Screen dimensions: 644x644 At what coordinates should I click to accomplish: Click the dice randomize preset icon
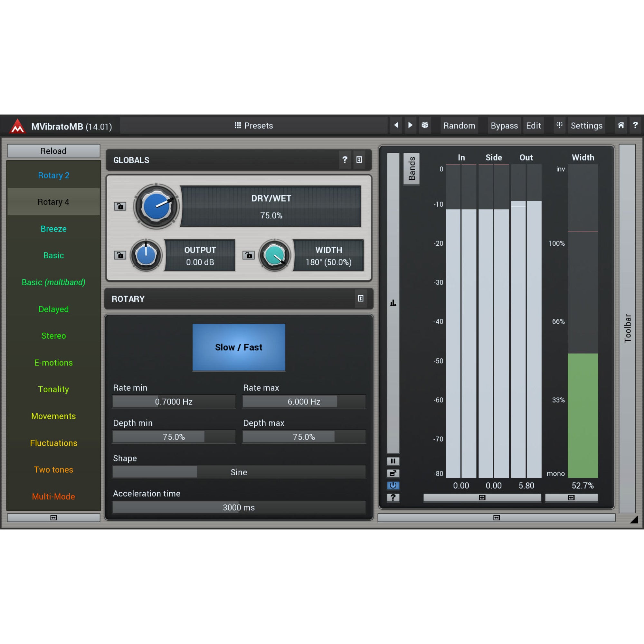pyautogui.click(x=425, y=125)
